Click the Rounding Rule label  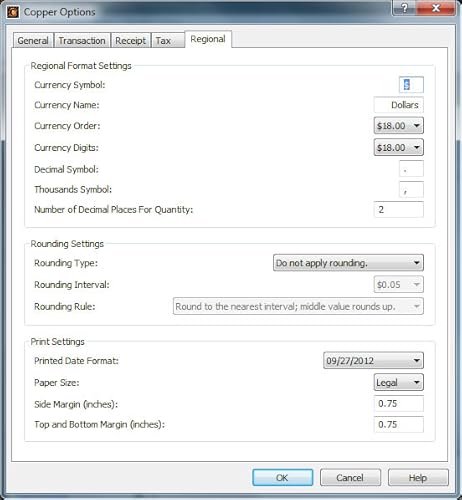click(64, 306)
